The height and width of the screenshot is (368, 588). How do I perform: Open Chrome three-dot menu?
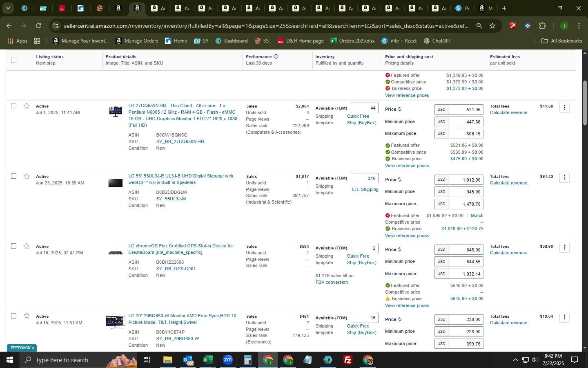(x=579, y=26)
